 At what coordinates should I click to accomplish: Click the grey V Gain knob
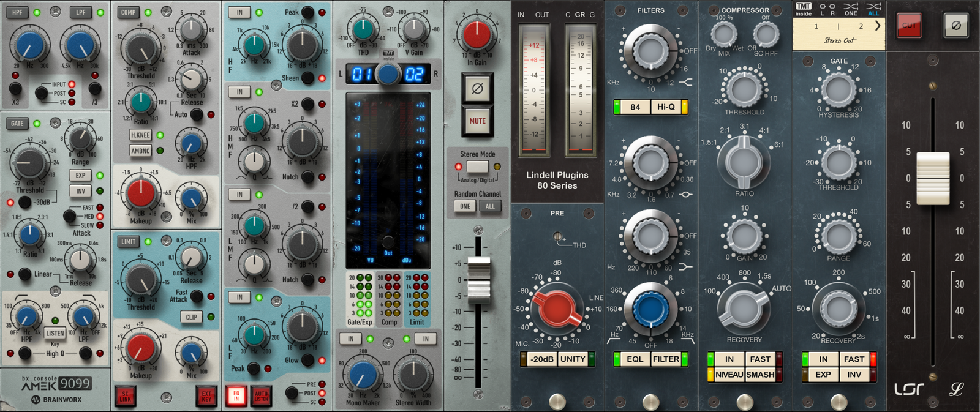pos(414,29)
